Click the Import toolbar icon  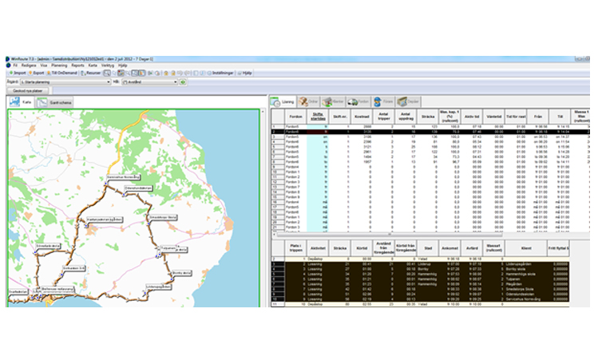point(16,72)
